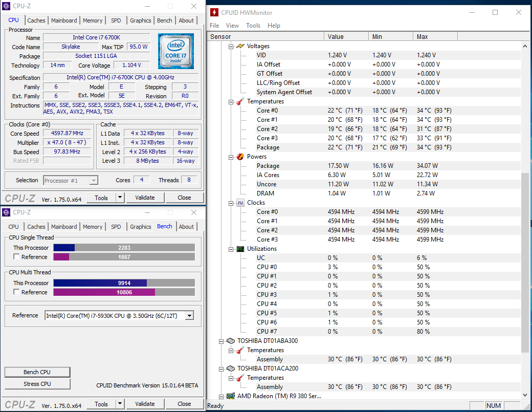Click the CPU-Z icon in the top window title bar
Image resolution: width=532 pixels, height=412 pixels.
[6, 6]
